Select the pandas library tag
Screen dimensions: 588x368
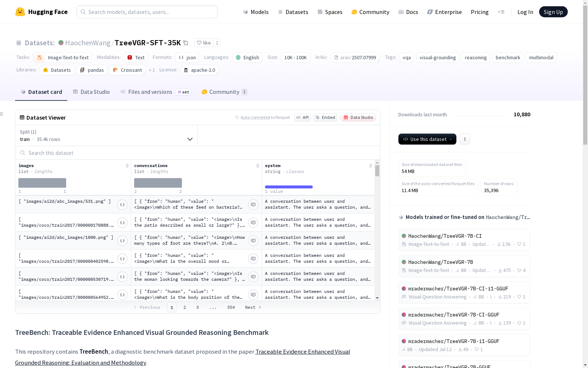point(92,70)
